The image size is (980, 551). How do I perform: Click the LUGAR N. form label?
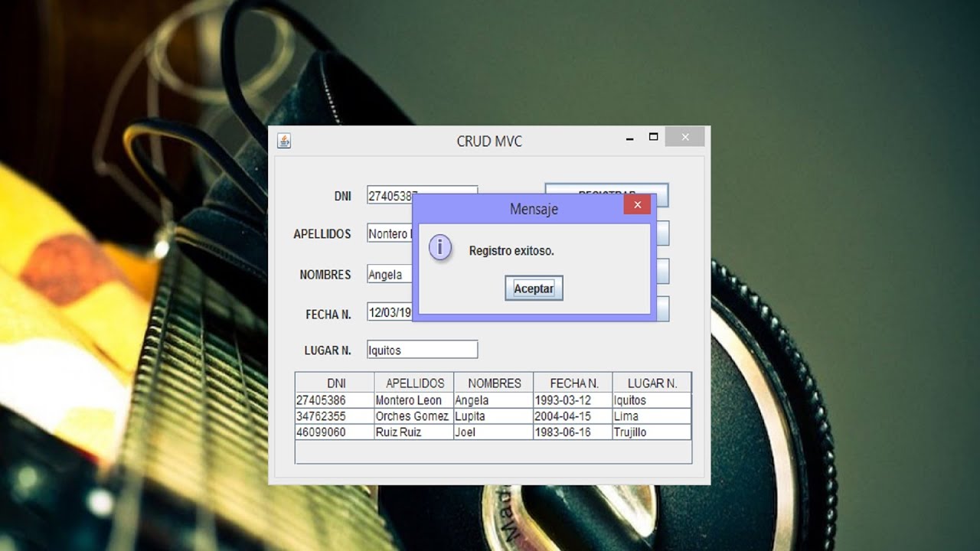(x=328, y=350)
